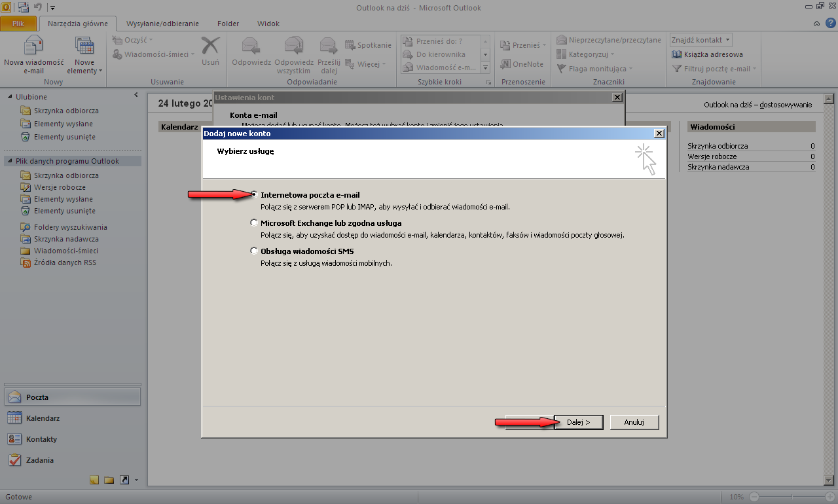The image size is (838, 504).
Task: Click the Notes icon in navigation bar
Action: (94, 480)
